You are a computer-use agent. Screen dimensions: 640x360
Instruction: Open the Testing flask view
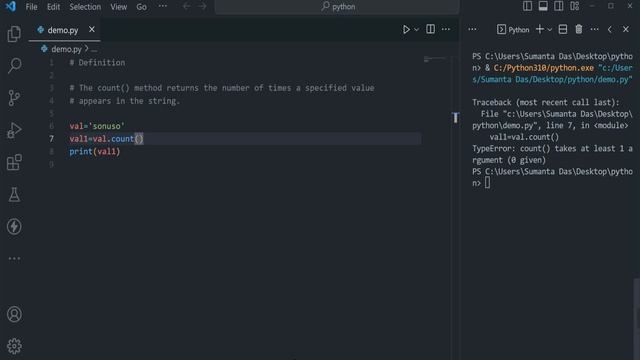14,194
